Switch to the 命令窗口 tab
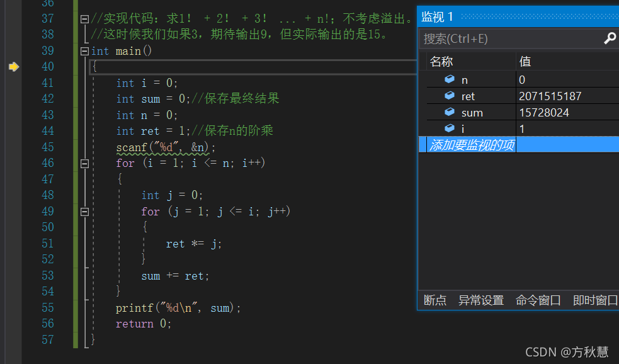 click(x=538, y=300)
